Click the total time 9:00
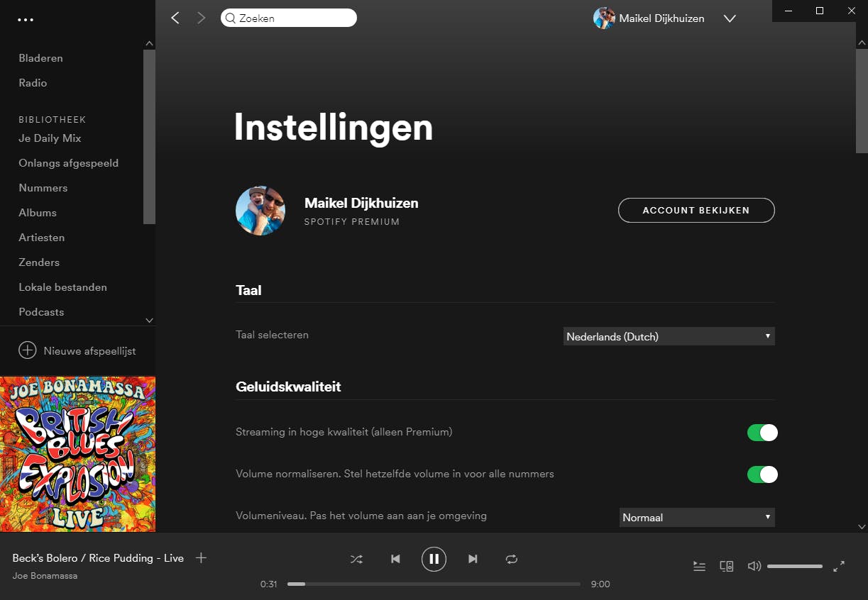Viewport: 868px width, 600px height. pyautogui.click(x=600, y=584)
